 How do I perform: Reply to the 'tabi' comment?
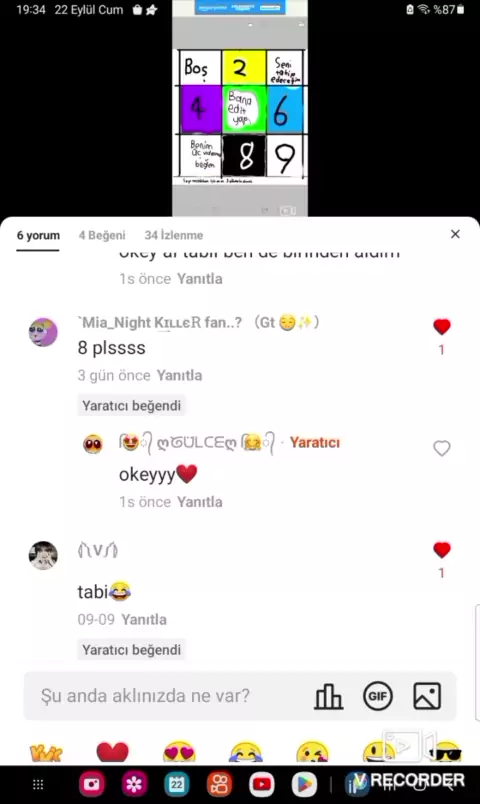click(144, 619)
